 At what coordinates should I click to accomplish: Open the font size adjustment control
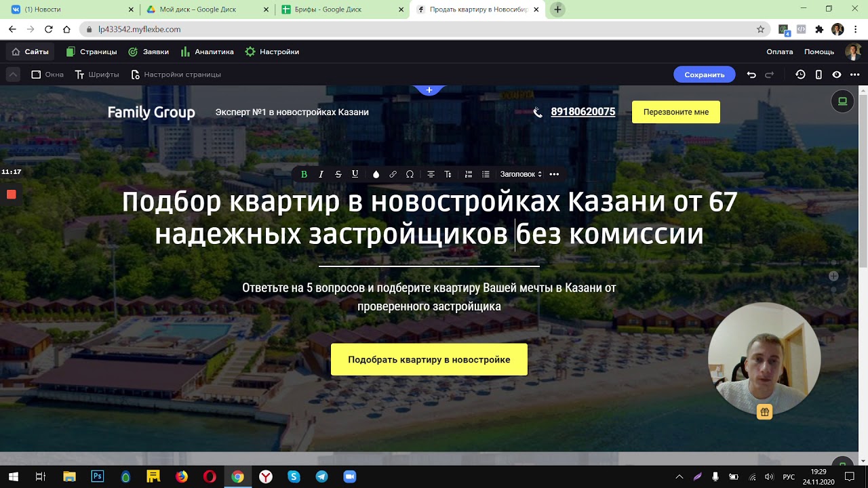[448, 174]
